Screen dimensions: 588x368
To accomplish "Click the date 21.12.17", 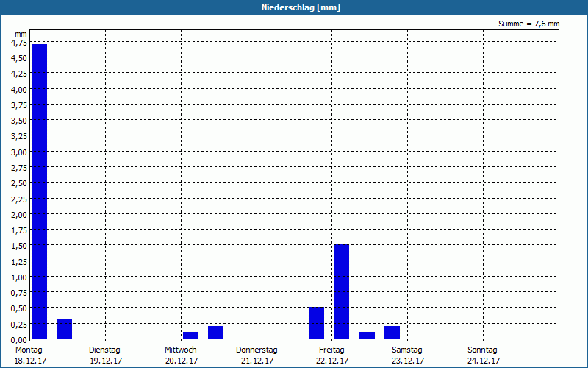I will click(257, 361).
